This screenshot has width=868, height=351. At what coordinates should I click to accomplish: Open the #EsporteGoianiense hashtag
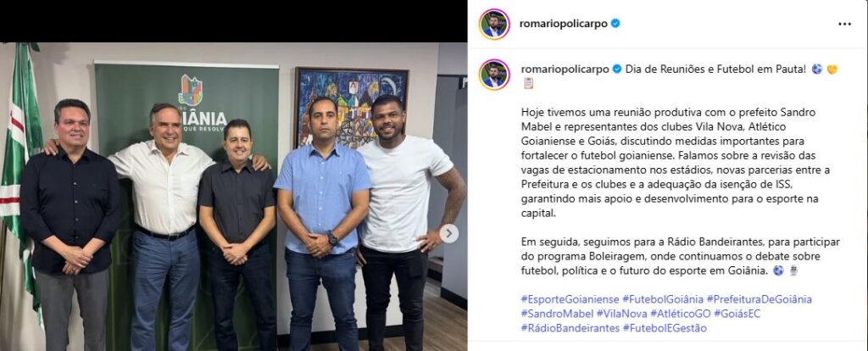570,299
